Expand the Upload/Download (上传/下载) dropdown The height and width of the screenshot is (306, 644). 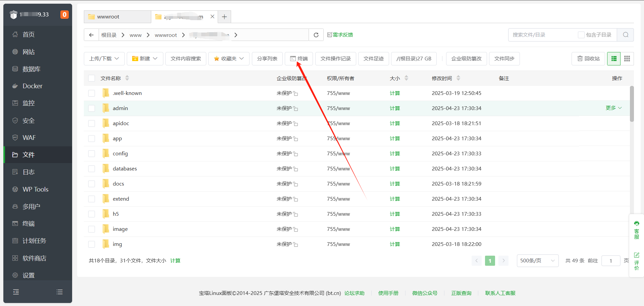pyautogui.click(x=104, y=59)
